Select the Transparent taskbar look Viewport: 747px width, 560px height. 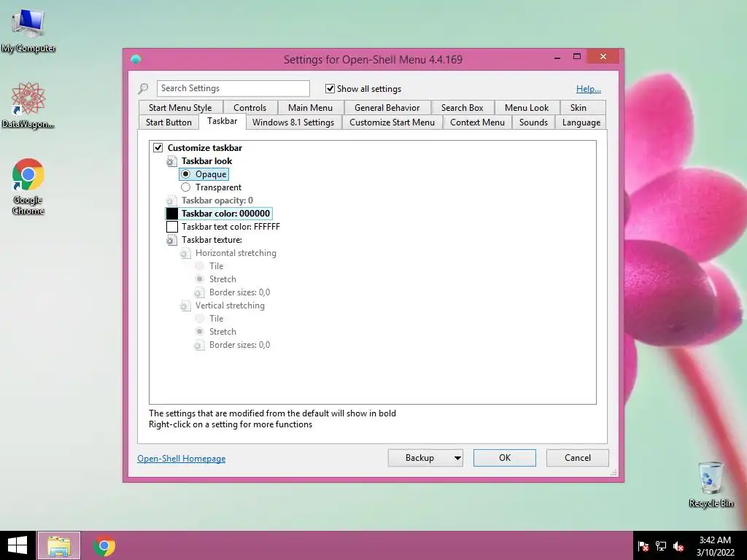(x=186, y=187)
